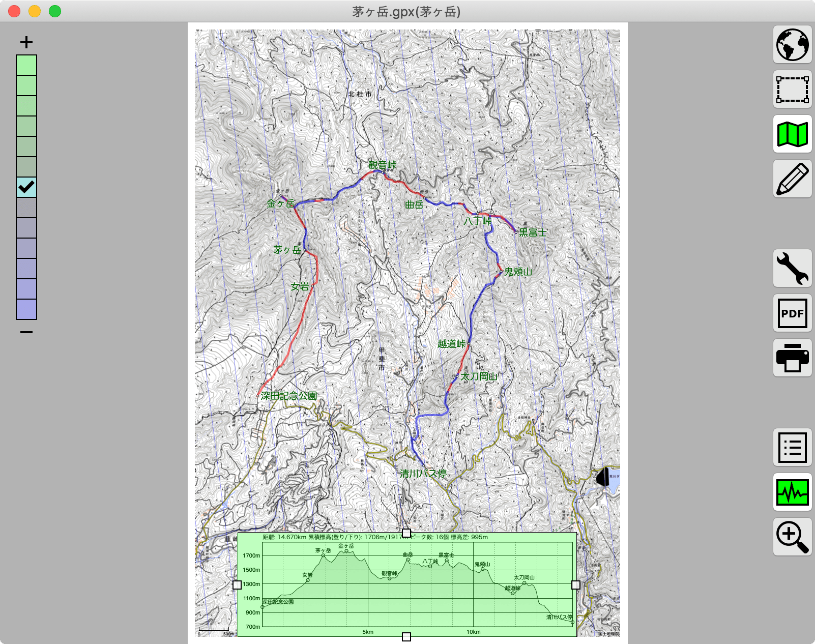Click the 深田記念公園 start point label
This screenshot has height=644, width=815.
[x=289, y=396]
